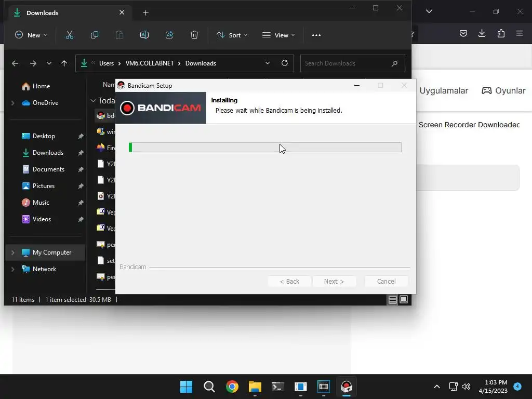This screenshot has width=532, height=399.
Task: Open Desktop in navigation pane
Action: point(43,136)
